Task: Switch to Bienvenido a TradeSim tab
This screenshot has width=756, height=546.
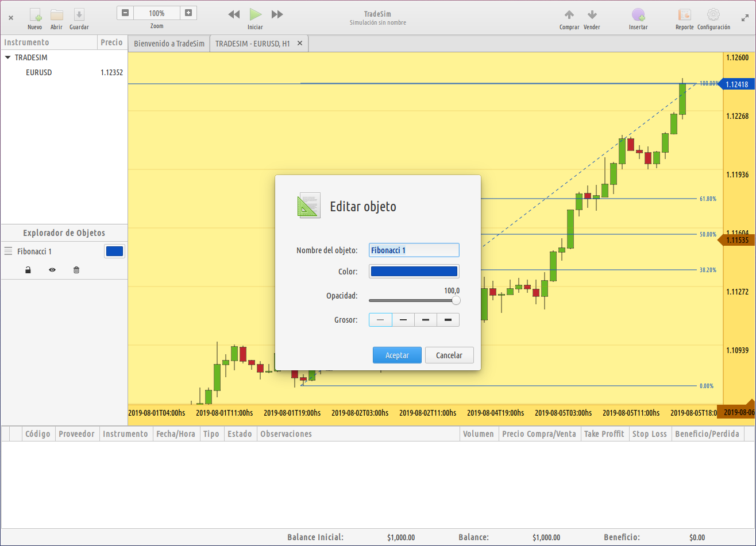Action: tap(169, 43)
